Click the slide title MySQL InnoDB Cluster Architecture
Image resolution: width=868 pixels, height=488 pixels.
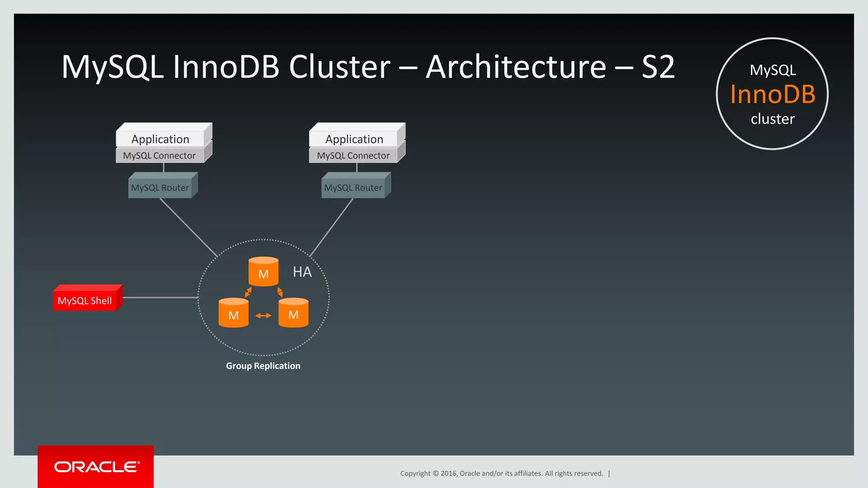point(368,67)
